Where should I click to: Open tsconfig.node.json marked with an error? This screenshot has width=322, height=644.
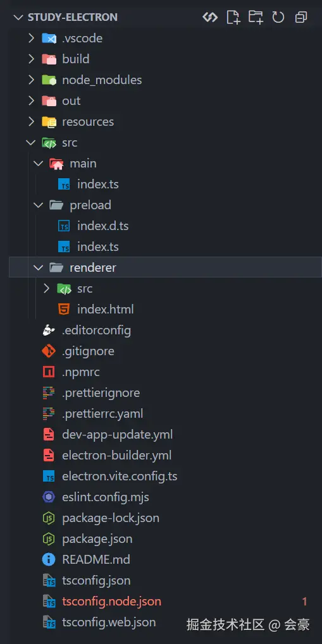tap(111, 601)
